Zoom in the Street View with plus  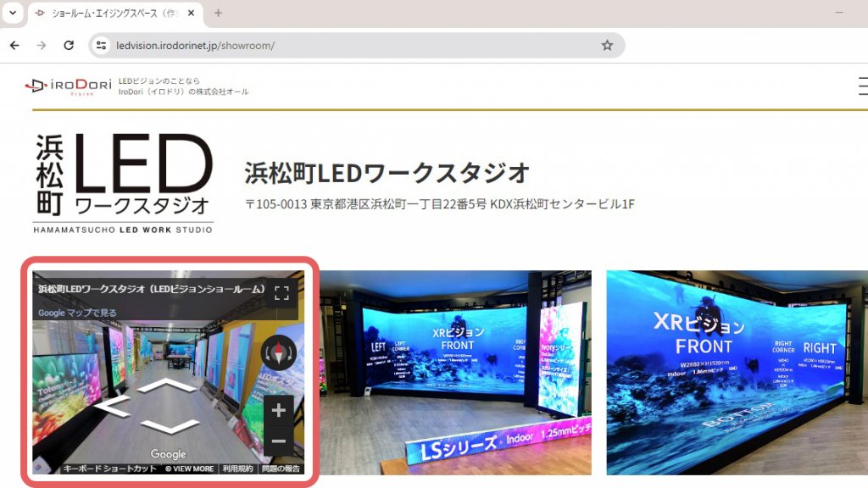(278, 410)
